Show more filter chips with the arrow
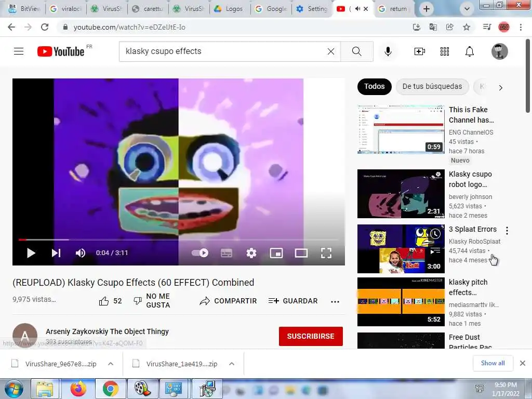This screenshot has height=399, width=532. click(500, 87)
